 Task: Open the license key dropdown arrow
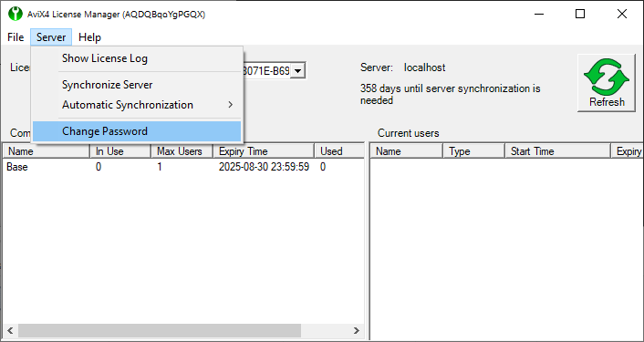[298, 71]
